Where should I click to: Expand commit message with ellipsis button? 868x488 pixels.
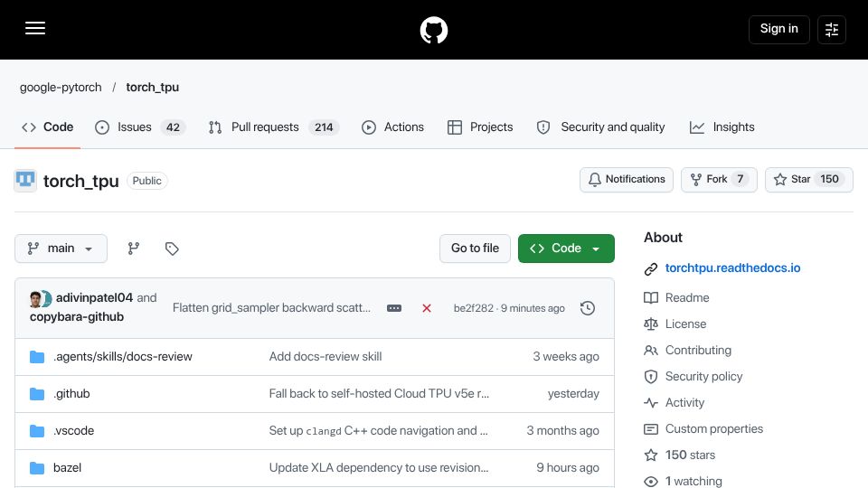tap(394, 308)
